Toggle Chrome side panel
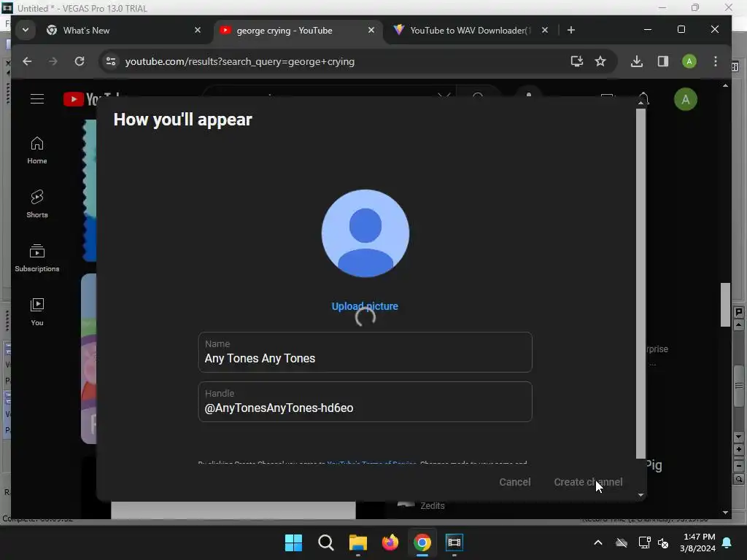 662,61
